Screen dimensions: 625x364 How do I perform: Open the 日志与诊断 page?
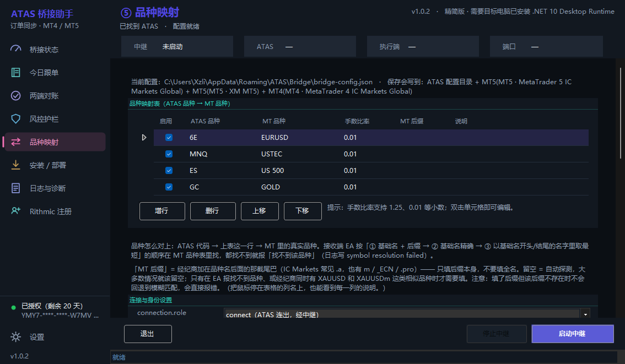[55, 188]
